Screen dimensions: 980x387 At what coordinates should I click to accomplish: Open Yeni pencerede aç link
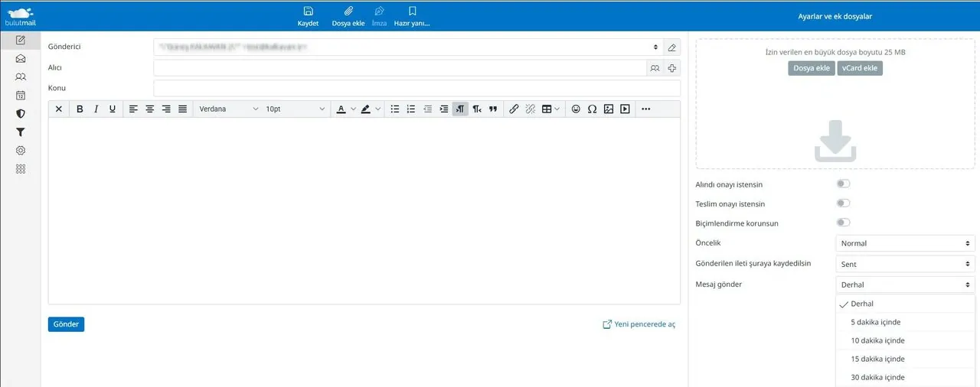tap(639, 324)
